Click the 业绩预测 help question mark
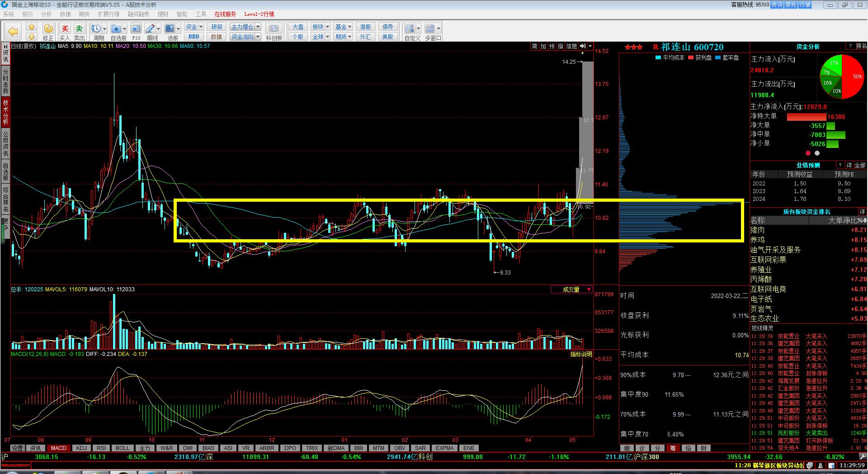Image resolution: width=868 pixels, height=474 pixels. (840, 165)
